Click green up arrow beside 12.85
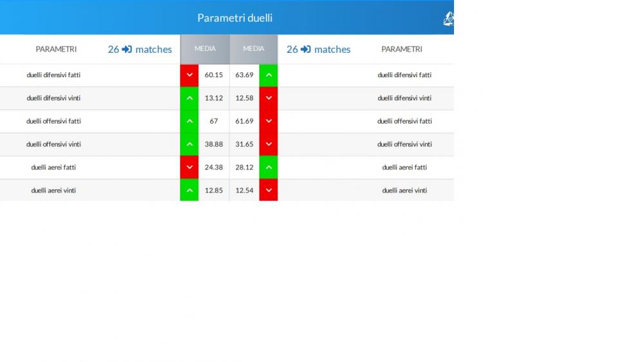 [x=189, y=190]
